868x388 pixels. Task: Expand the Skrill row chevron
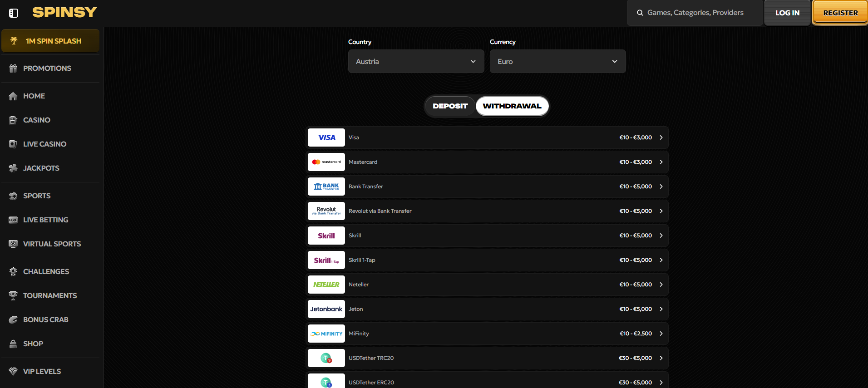(661, 236)
